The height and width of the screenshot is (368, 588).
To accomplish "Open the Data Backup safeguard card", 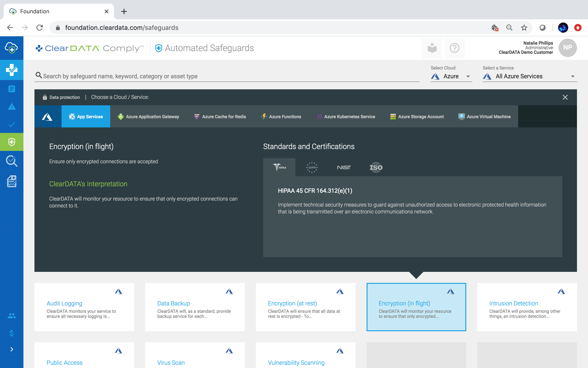I will [x=195, y=307].
